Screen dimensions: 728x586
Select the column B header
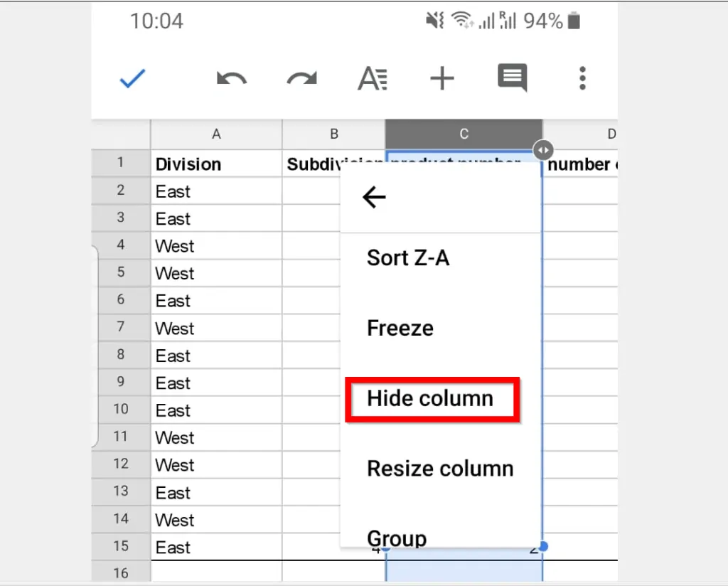click(x=333, y=134)
